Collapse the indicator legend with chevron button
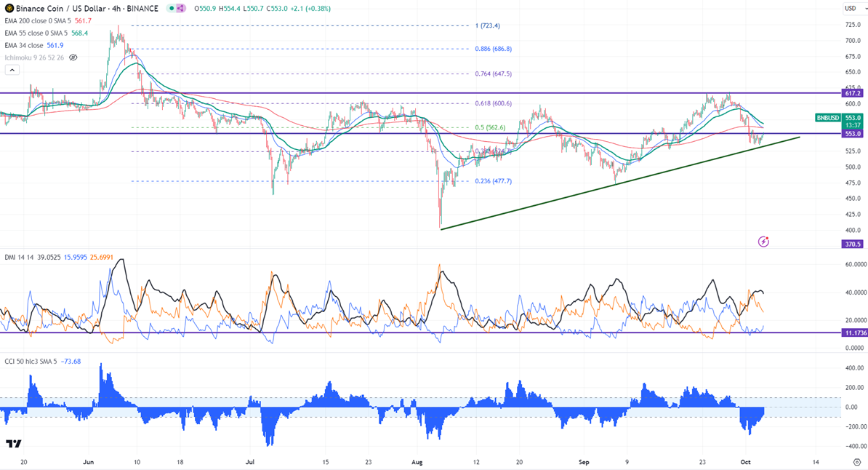The height and width of the screenshot is (470, 868). (12, 70)
